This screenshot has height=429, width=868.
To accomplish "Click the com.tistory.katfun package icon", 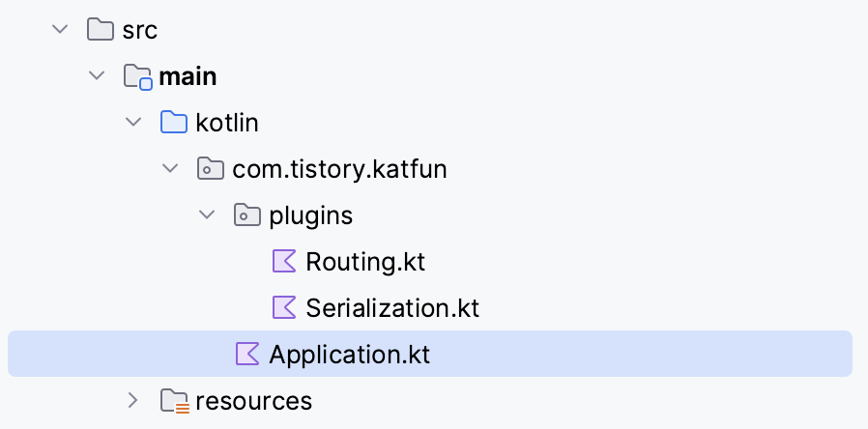I will click(211, 168).
